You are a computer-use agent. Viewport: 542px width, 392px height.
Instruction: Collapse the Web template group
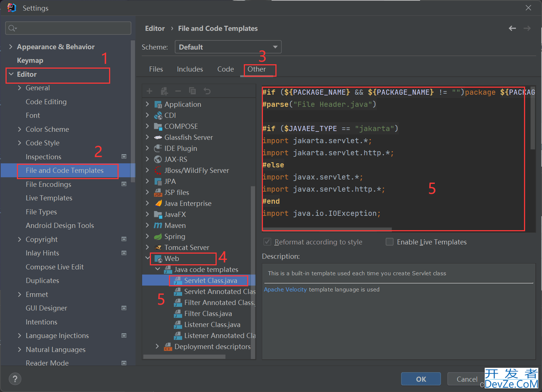pos(148,258)
